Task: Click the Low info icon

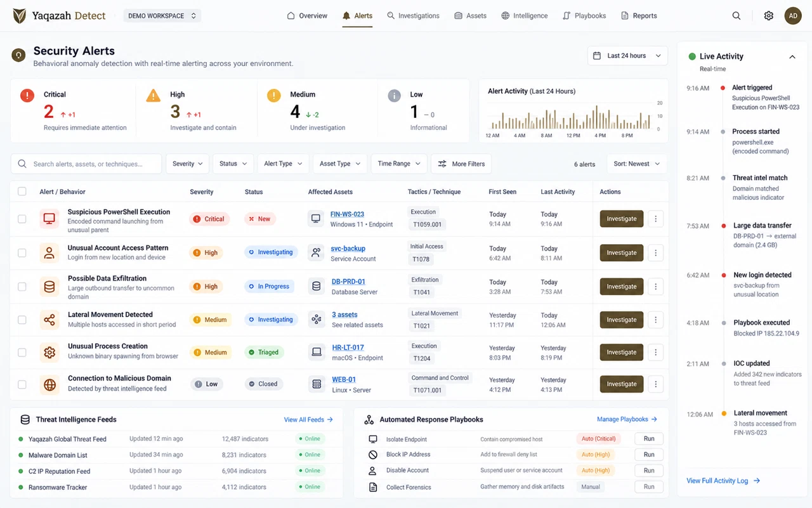Action: click(395, 96)
